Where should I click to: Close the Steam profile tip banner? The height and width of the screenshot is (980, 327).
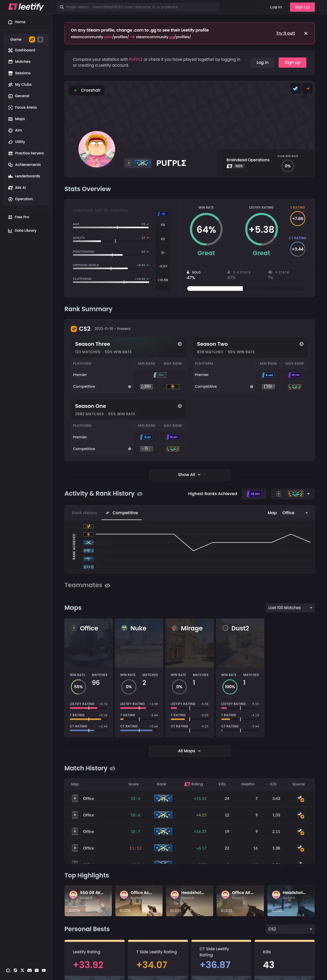click(306, 34)
